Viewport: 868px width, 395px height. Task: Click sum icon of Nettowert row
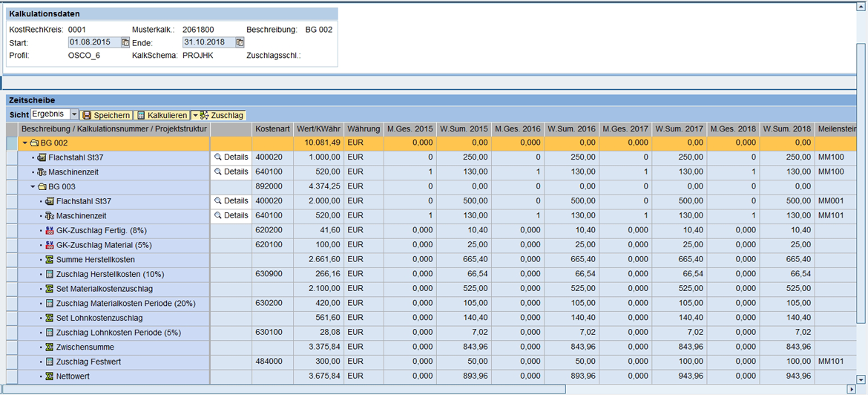(50, 376)
